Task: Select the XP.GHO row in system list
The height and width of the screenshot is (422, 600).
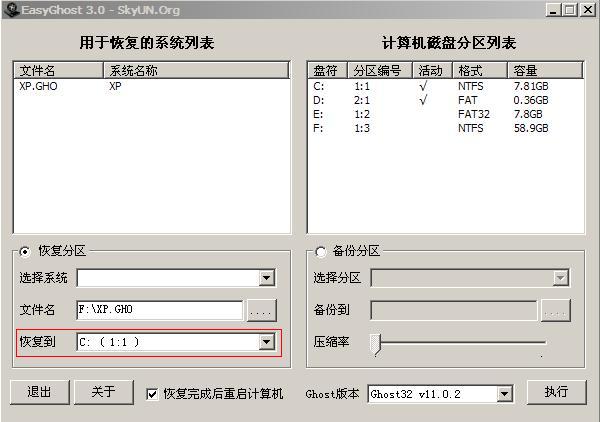Action: pyautogui.click(x=152, y=86)
